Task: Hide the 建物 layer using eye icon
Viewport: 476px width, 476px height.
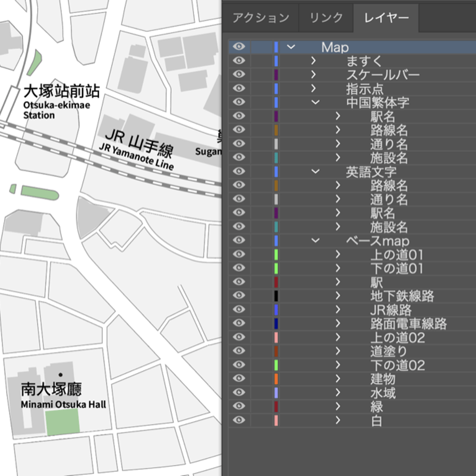Action: (239, 378)
